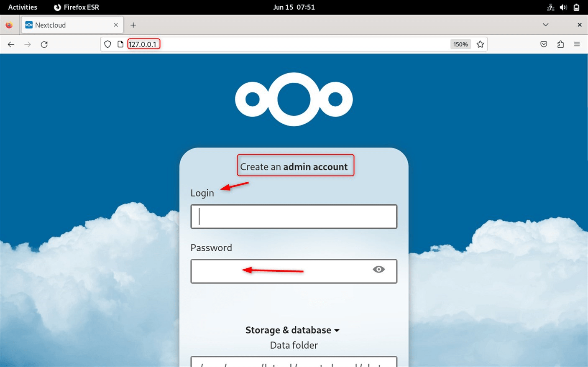Open the clock showing Jun 15 07:51
This screenshot has width=588, height=367.
(294, 7)
